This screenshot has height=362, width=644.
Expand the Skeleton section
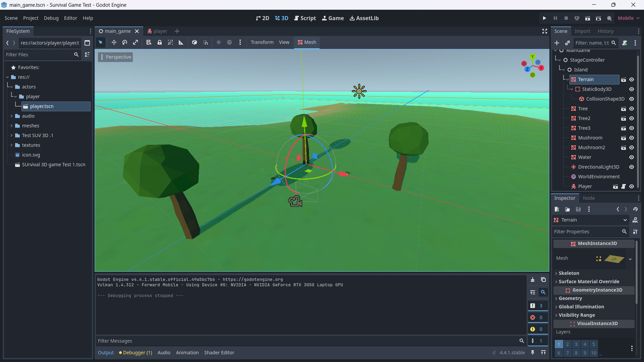tap(569, 273)
